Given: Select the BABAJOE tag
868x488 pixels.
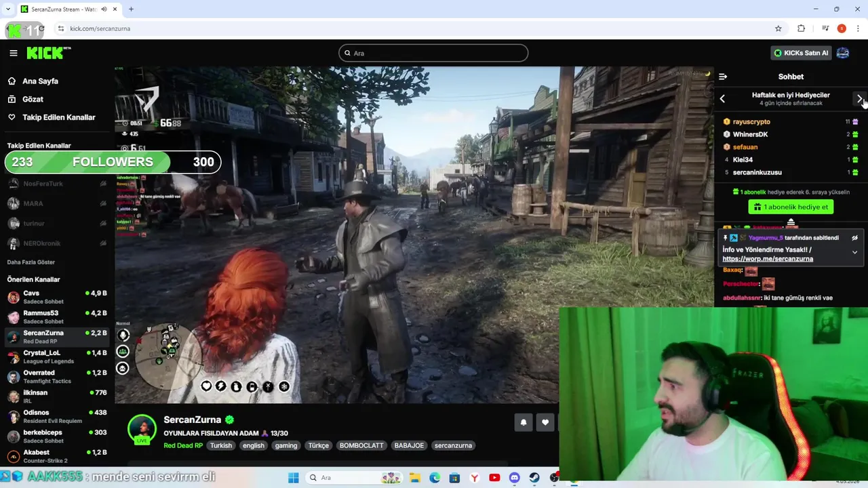Looking at the screenshot, I should [409, 445].
